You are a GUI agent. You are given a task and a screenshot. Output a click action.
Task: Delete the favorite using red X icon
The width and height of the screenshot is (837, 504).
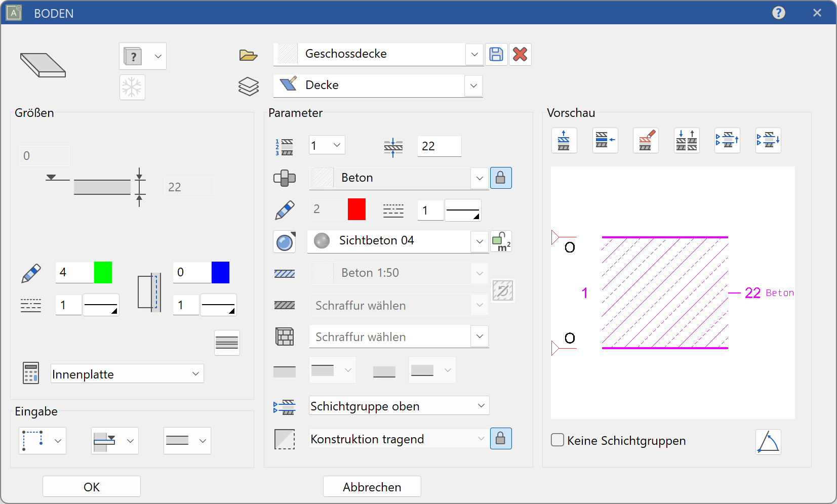(520, 54)
